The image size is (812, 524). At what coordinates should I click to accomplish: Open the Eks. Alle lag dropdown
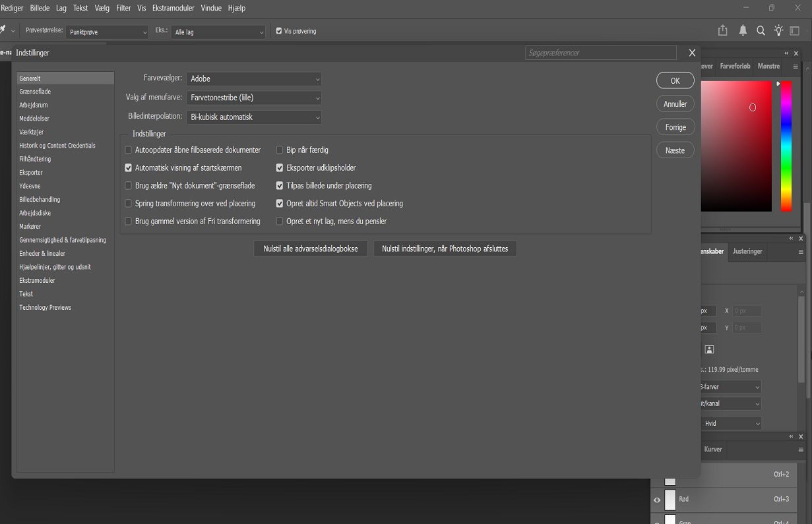[218, 32]
